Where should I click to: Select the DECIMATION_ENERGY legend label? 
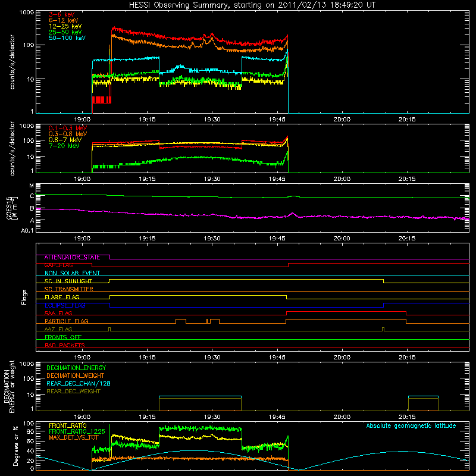76,368
